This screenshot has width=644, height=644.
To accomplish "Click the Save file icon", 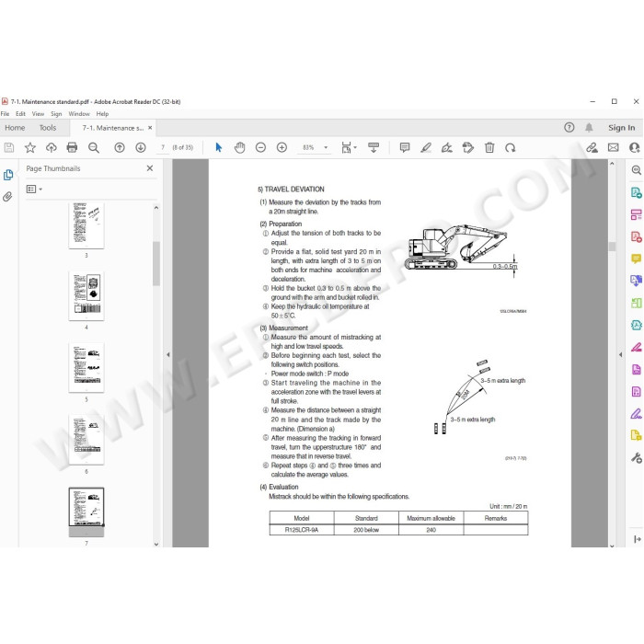I will click(x=9, y=147).
